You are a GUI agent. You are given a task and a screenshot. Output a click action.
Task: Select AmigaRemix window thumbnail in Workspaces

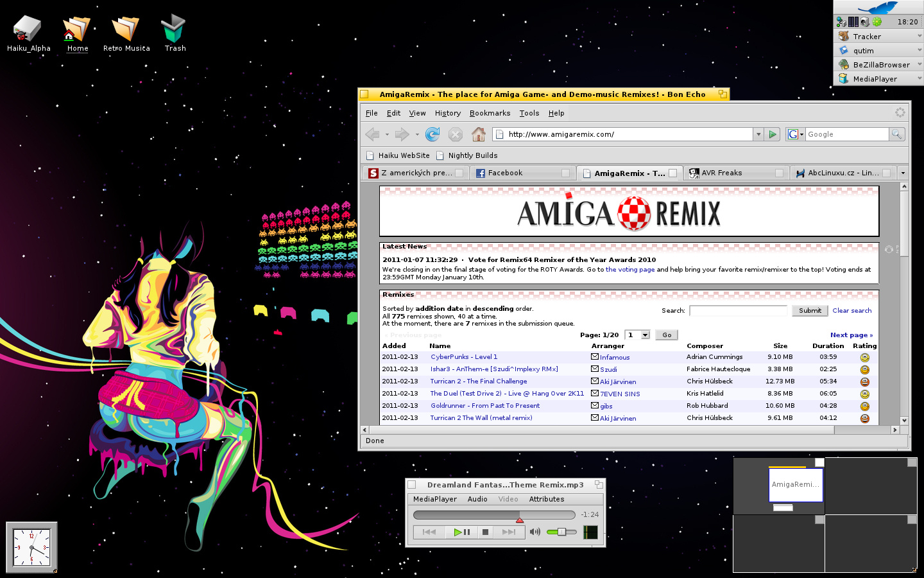click(x=796, y=485)
